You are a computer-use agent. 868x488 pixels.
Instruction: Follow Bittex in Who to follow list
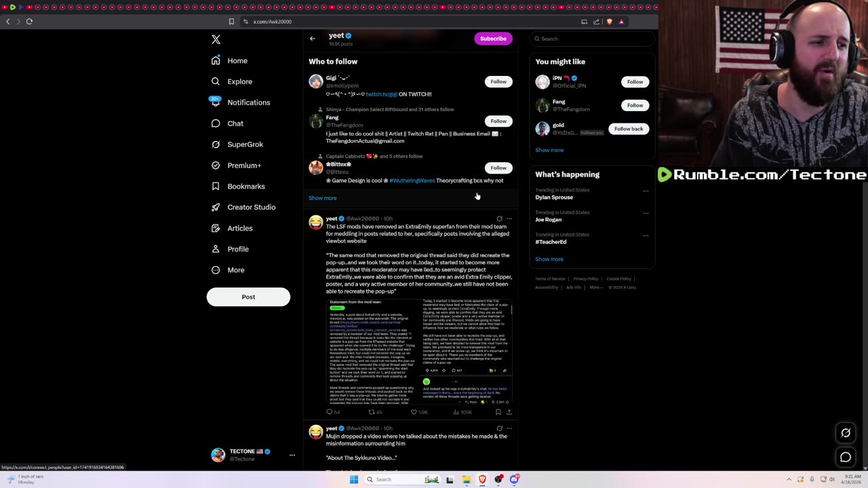click(498, 168)
